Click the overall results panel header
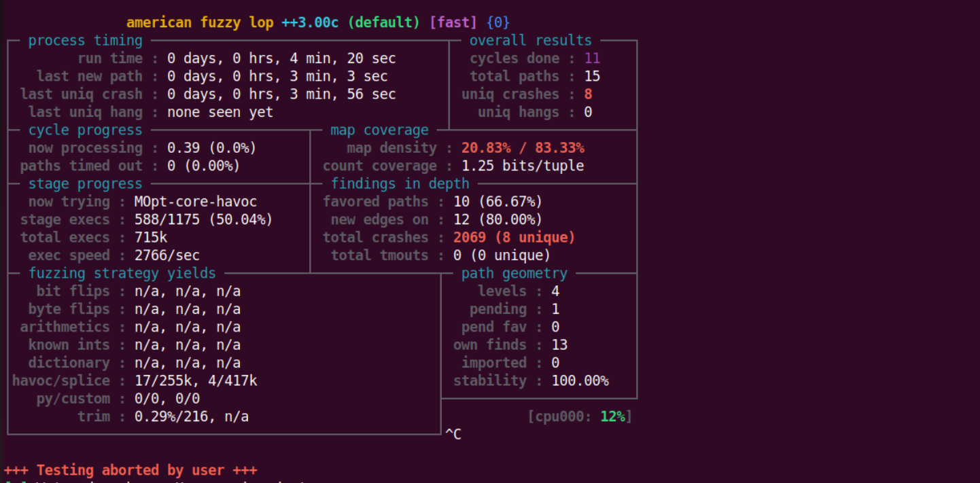This screenshot has width=980, height=483. click(530, 40)
